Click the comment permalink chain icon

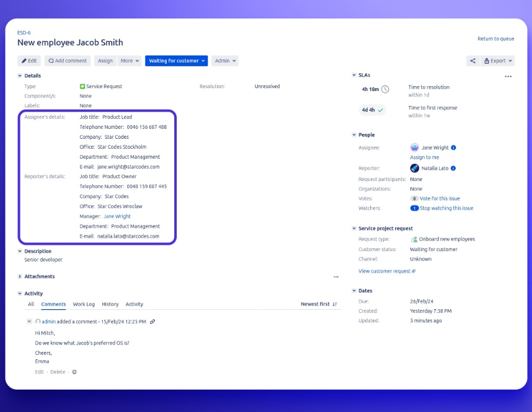click(x=153, y=322)
